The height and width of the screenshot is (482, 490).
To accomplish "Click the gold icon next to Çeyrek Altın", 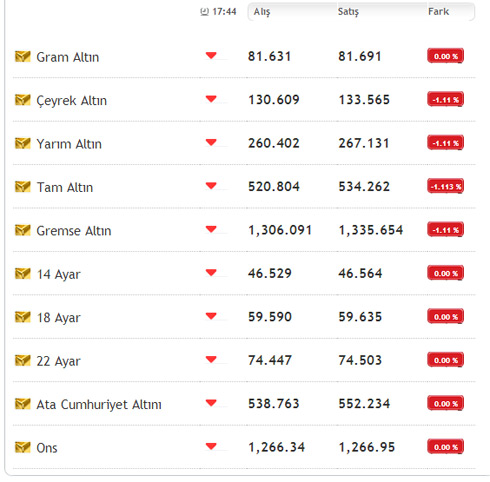I will tap(23, 100).
